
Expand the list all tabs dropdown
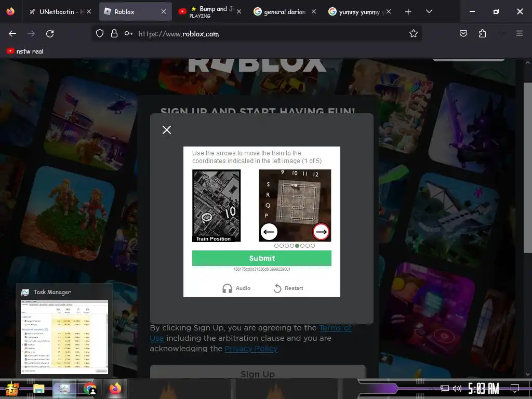coord(429,11)
